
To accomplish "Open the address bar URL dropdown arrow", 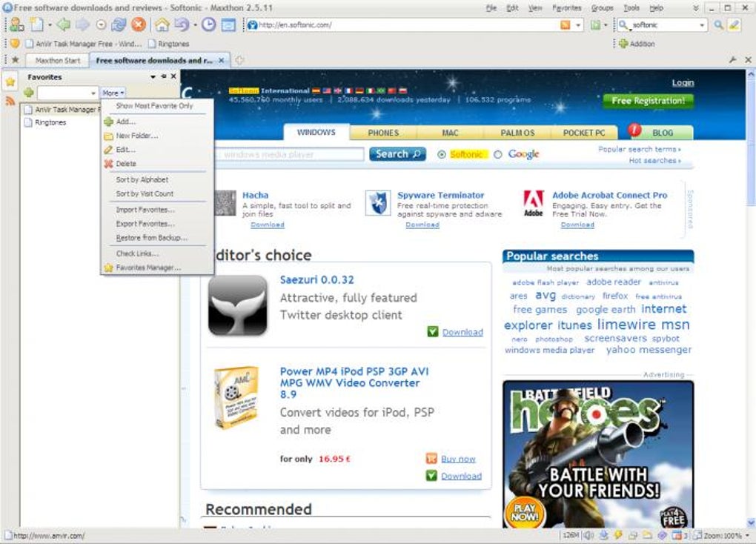I will pyautogui.click(x=578, y=25).
